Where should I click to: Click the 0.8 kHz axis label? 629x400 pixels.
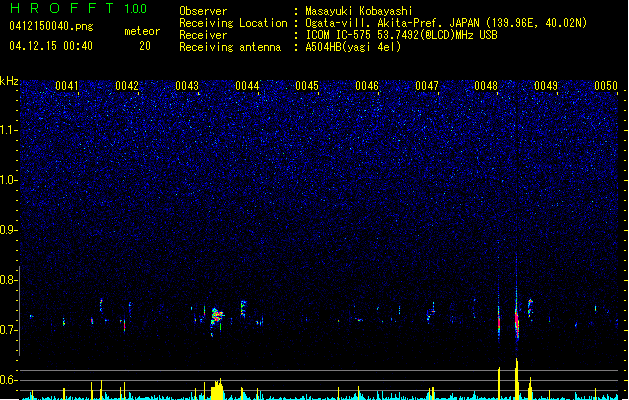coord(9,280)
